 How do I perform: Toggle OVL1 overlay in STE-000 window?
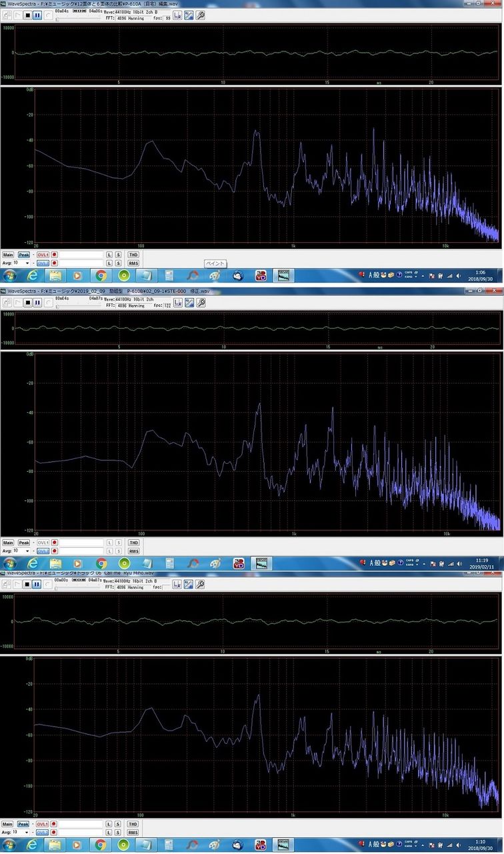(43, 543)
